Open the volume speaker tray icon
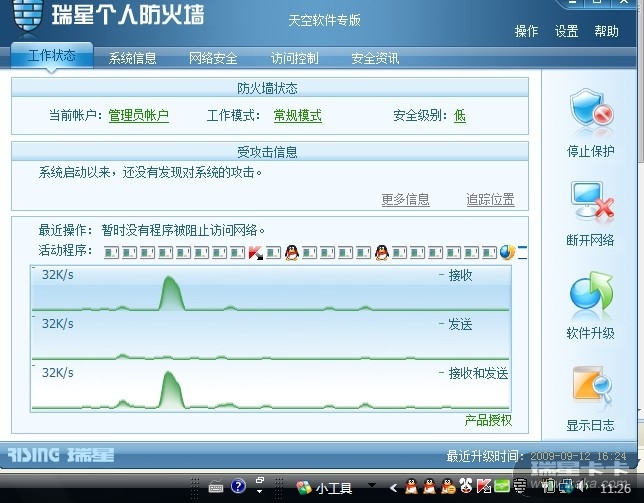 pos(581,487)
